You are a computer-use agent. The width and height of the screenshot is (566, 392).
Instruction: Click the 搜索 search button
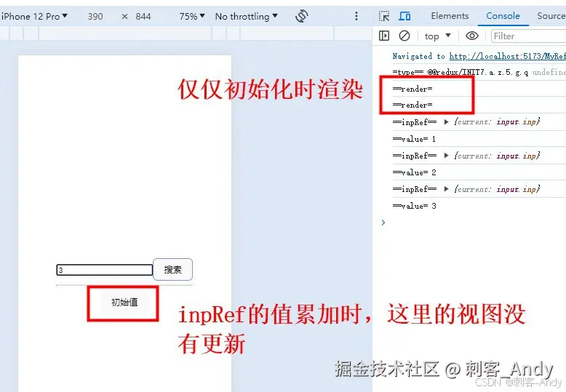click(173, 269)
